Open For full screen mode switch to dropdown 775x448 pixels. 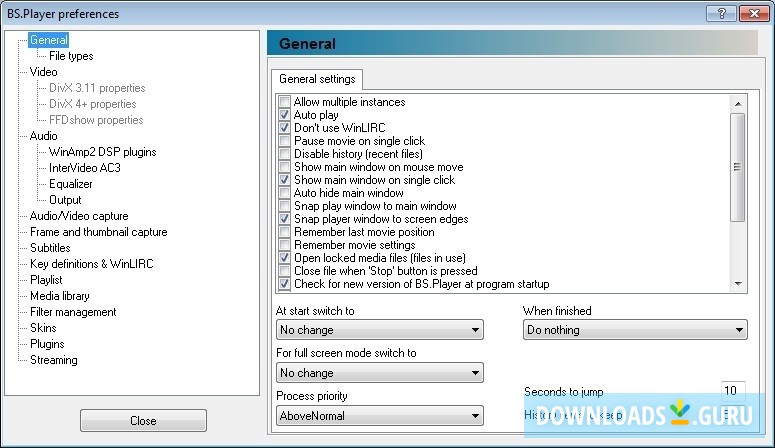[380, 373]
